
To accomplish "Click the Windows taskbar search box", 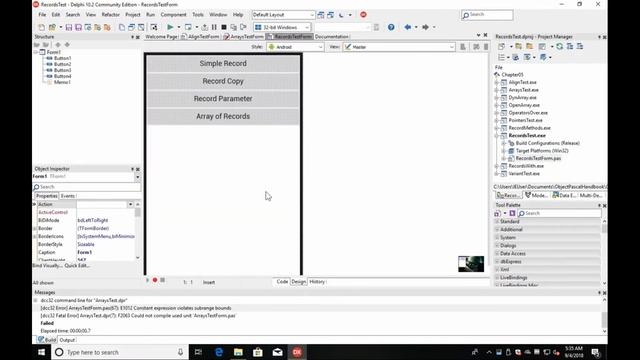I will (120, 352).
